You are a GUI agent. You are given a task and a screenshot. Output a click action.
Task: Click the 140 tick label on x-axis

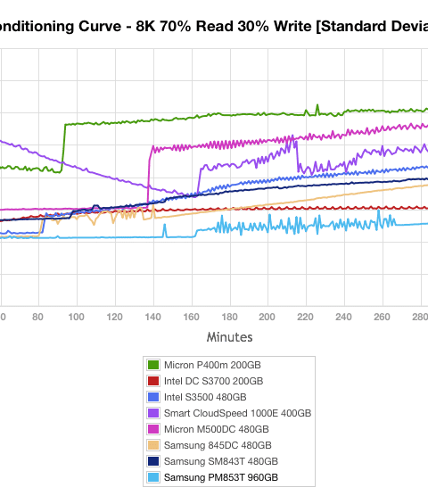pyautogui.click(x=153, y=317)
